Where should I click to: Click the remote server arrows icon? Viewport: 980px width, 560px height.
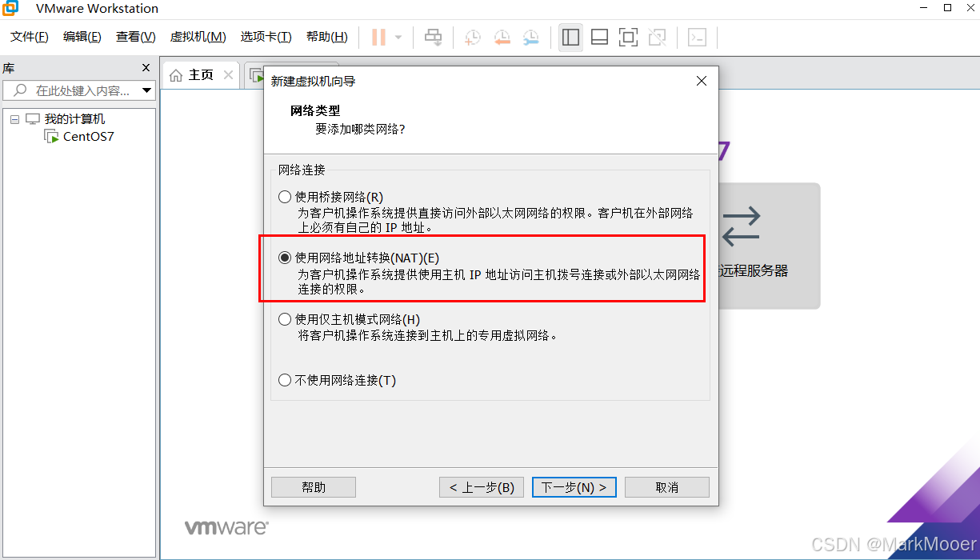741,226
